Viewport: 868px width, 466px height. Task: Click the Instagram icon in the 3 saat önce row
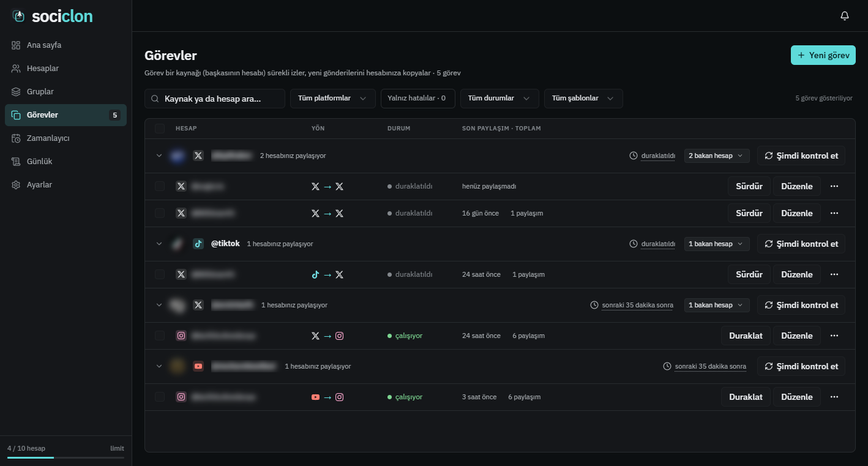(x=181, y=397)
